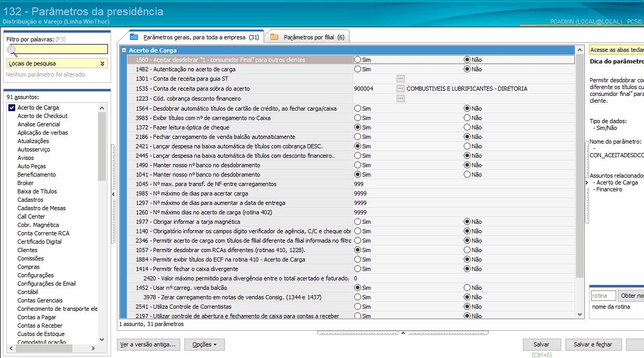The image size is (644, 358).
Task: Click the 2420 Valor máximo permitido value 0
Action: tap(355, 278)
